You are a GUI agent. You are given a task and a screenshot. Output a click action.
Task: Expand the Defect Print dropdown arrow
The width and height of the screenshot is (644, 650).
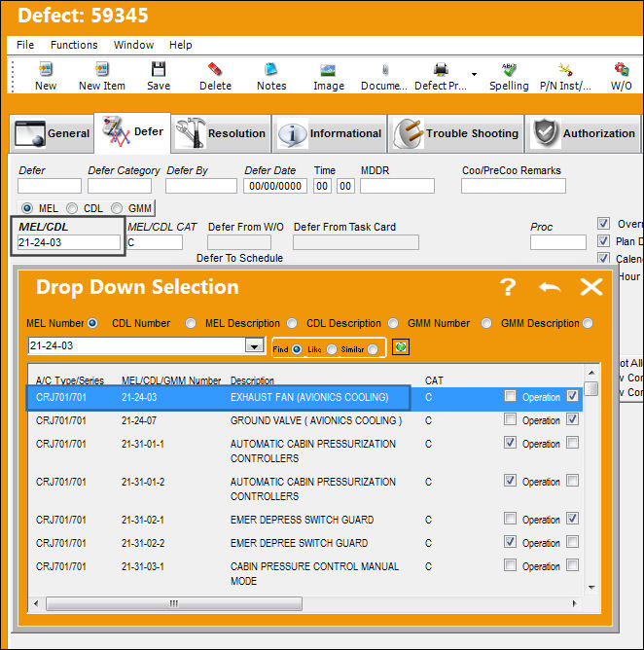[474, 74]
